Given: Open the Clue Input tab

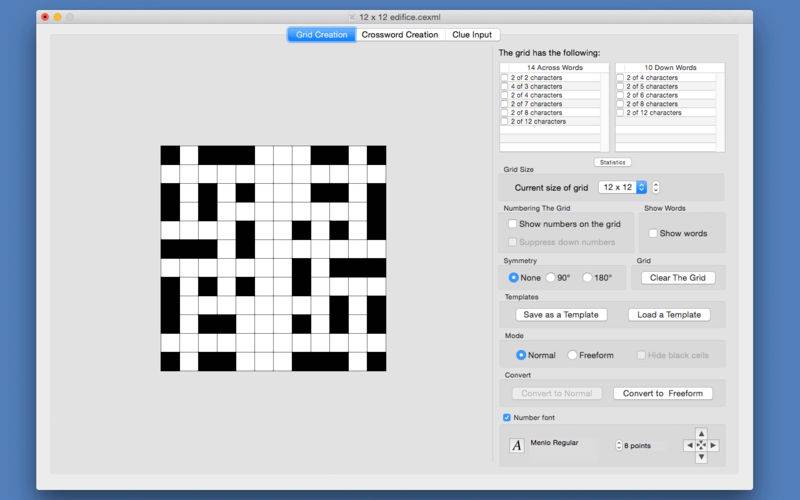Looking at the screenshot, I should (472, 35).
